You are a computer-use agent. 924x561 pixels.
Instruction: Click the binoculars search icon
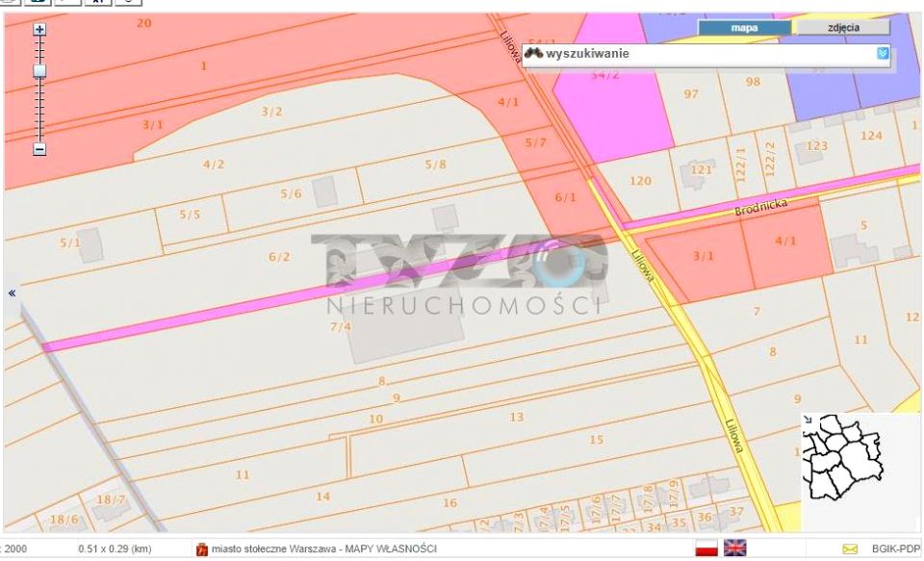[534, 54]
